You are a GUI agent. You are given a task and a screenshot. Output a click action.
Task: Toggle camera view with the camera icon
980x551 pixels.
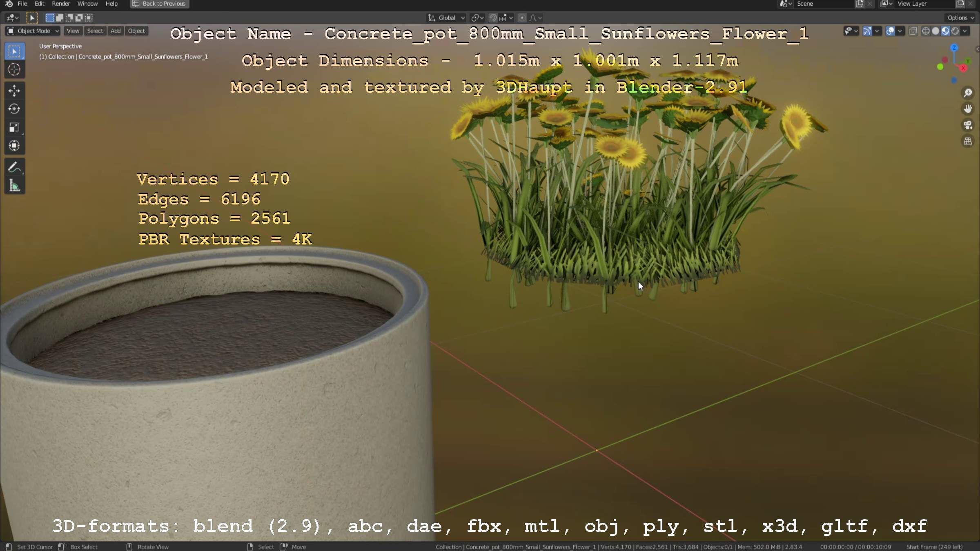click(968, 125)
